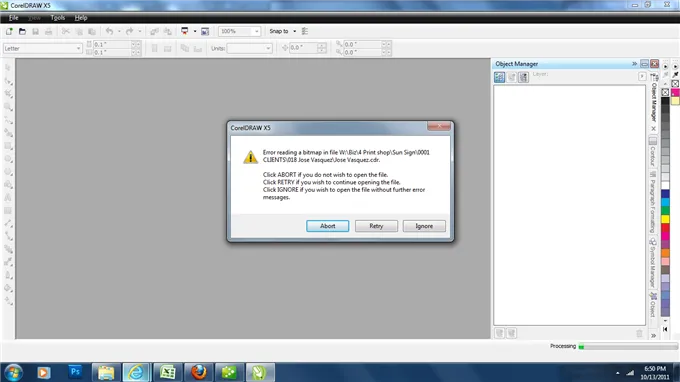Switch to the Symbol Manager docker tab
The image size is (680, 382).
653,264
